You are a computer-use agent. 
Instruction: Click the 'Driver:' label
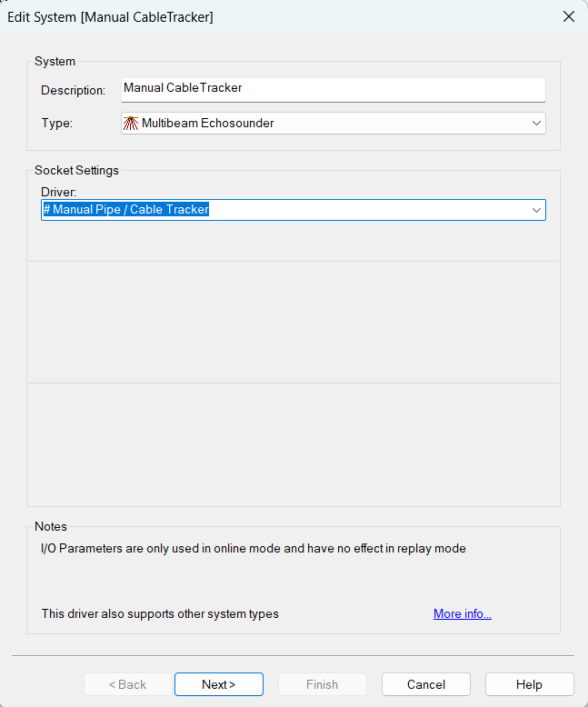tap(59, 192)
